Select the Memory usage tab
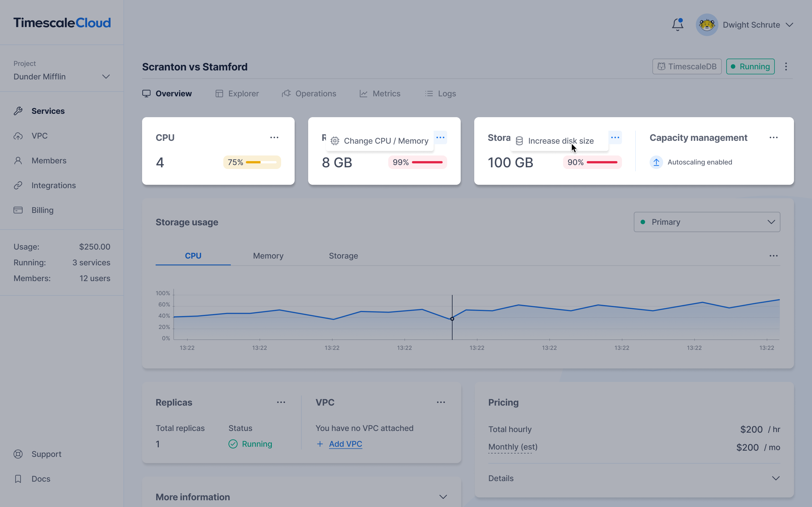This screenshot has height=507, width=812. point(268,255)
